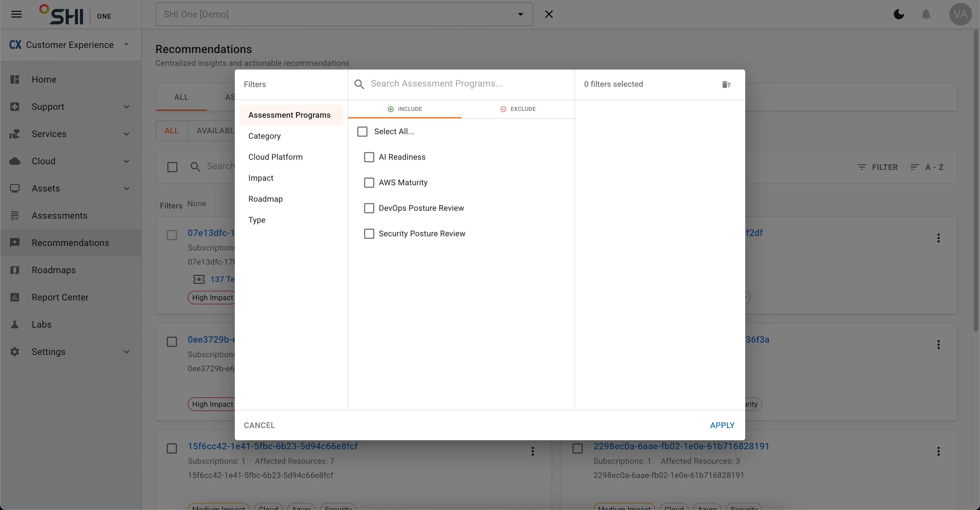Expand the Support sidebar section

tap(127, 107)
